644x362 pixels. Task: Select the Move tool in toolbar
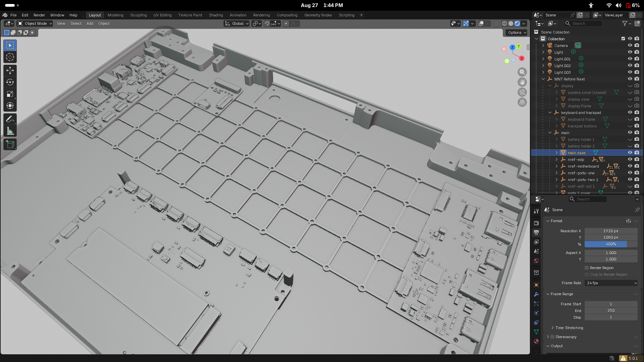[x=10, y=70]
